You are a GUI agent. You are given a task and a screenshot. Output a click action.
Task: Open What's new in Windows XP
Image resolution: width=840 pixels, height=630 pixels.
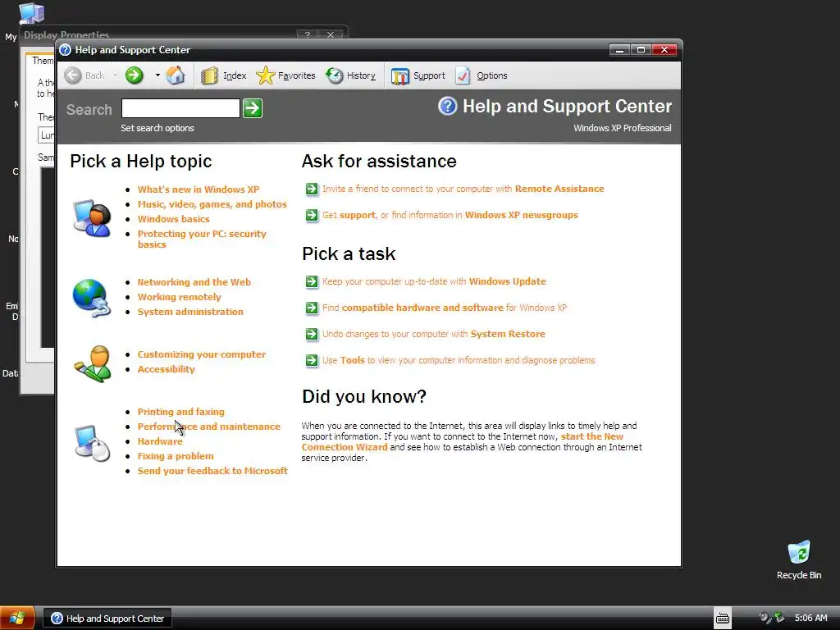tap(199, 189)
